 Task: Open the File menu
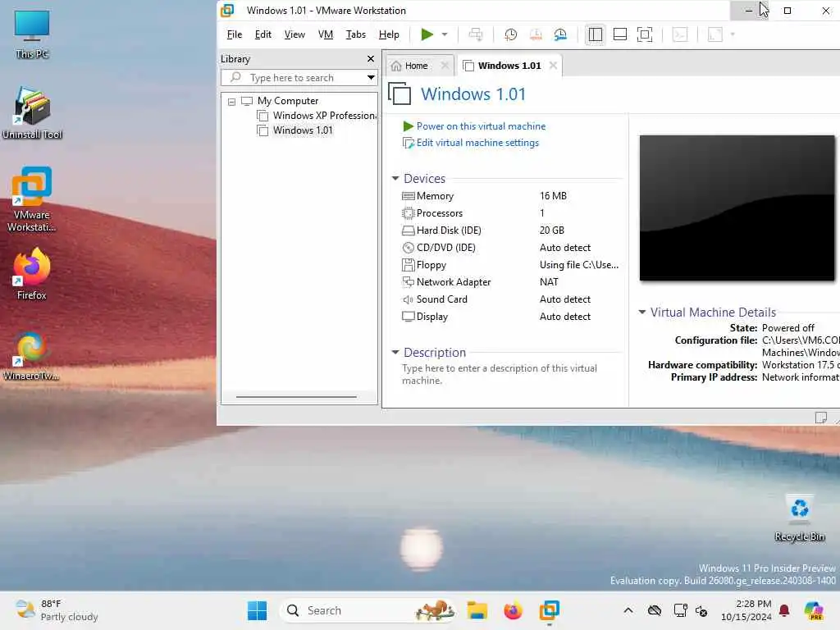click(234, 34)
